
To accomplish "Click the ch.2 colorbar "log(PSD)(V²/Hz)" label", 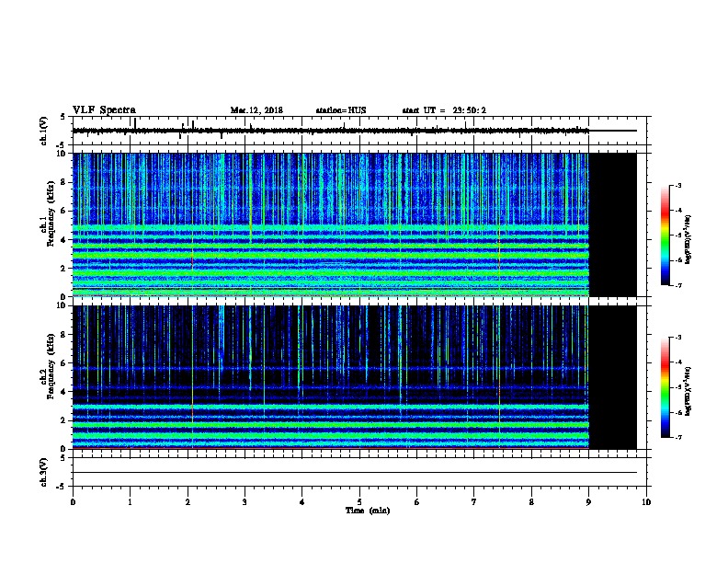I will pyautogui.click(x=688, y=392).
